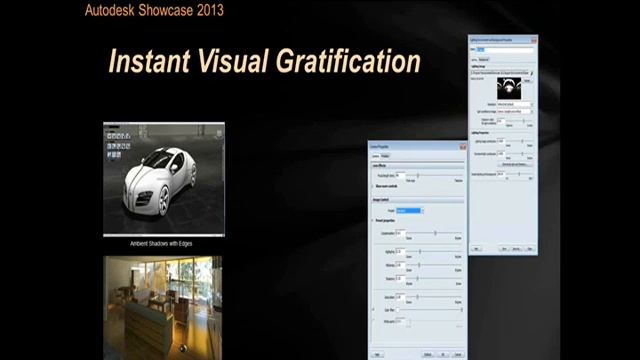Click the Highlights slider handle
The width and height of the screenshot is (640, 360).
pyautogui.click(x=420, y=251)
